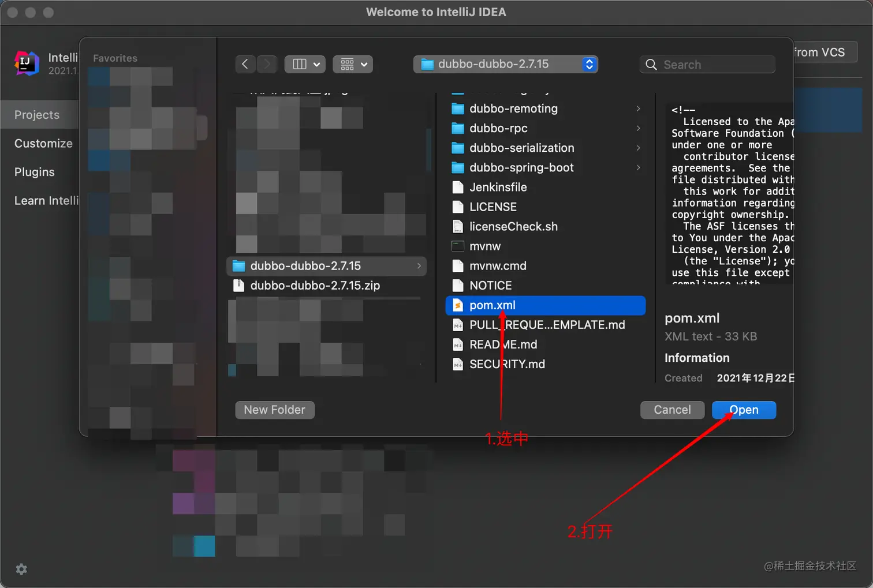Select the Jenkinsfile file
Image resolution: width=873 pixels, height=588 pixels.
(546, 187)
